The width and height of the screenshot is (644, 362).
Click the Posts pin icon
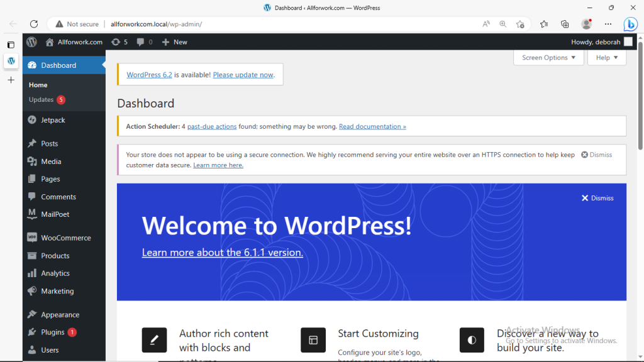(32, 143)
